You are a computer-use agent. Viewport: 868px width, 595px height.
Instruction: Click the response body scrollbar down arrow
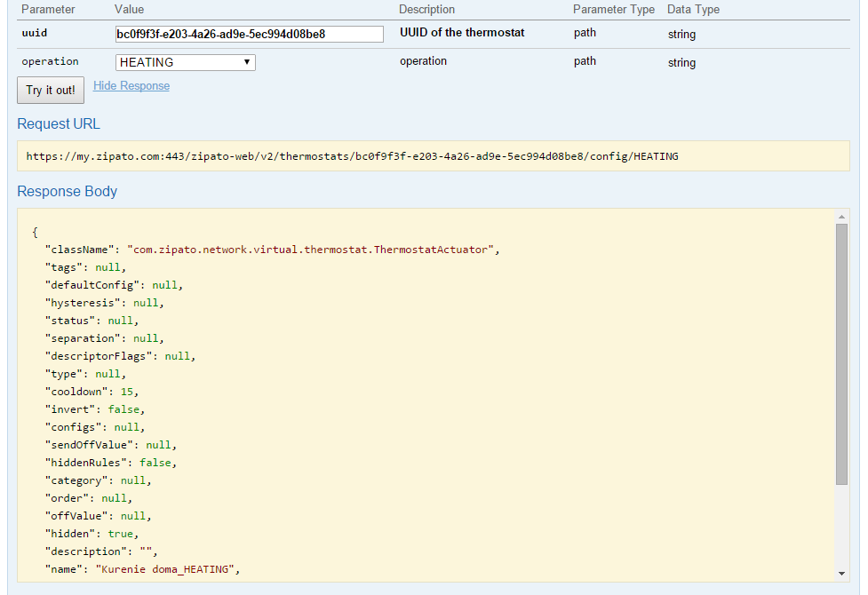pyautogui.click(x=841, y=574)
